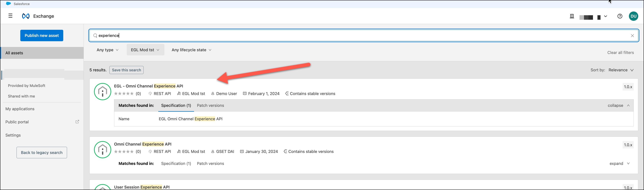Clear the search field with X icon

[632, 36]
